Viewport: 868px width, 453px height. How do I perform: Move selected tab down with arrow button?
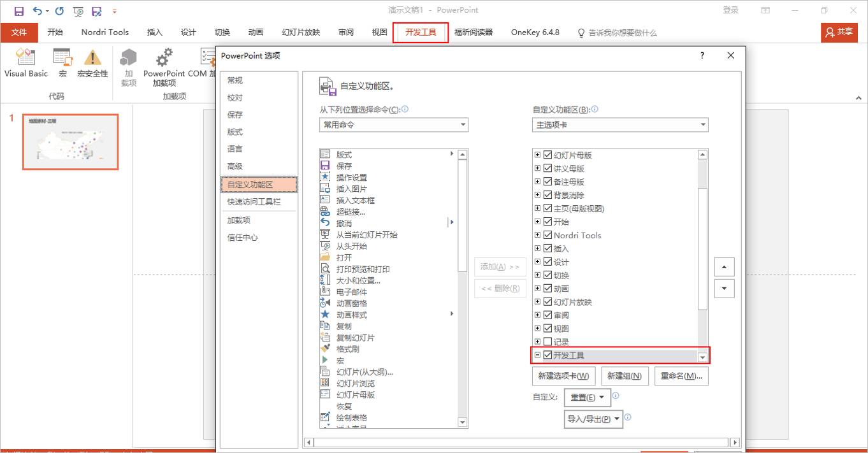coord(724,289)
